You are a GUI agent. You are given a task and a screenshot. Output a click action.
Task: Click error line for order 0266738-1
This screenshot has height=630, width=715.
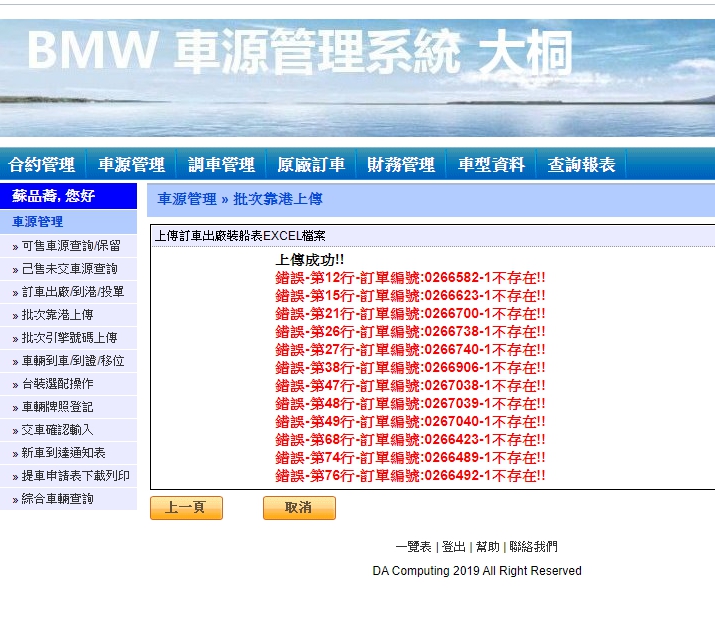pyautogui.click(x=410, y=331)
